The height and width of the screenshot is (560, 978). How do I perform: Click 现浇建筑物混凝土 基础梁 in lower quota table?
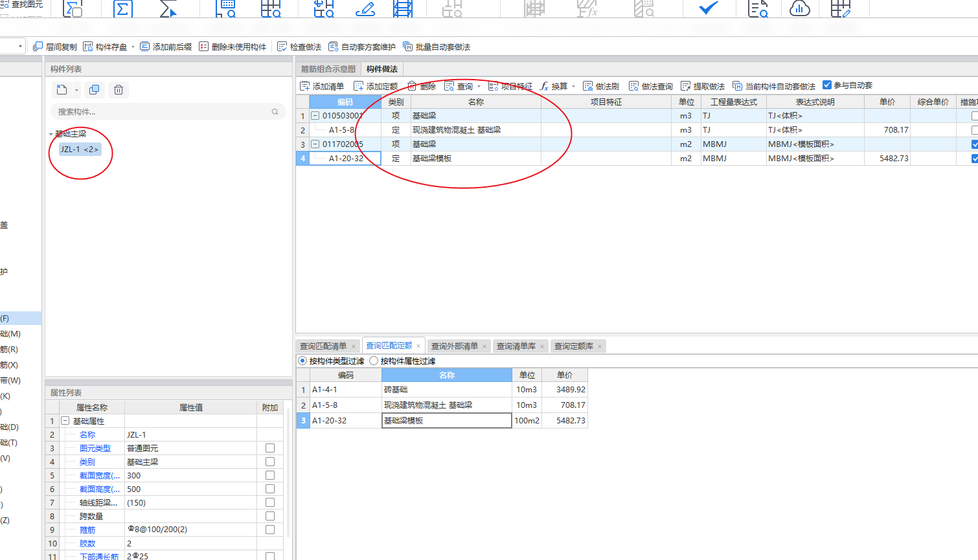[x=428, y=405]
